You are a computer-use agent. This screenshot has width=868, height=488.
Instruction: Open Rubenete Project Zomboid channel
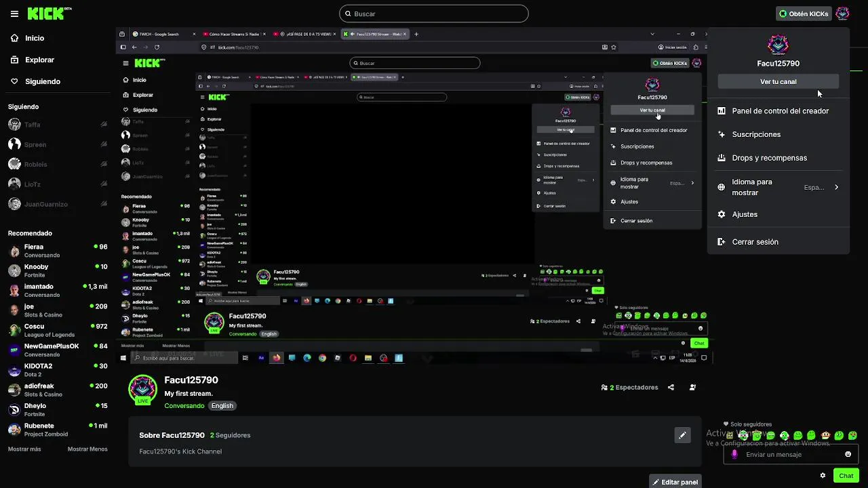coord(57,429)
